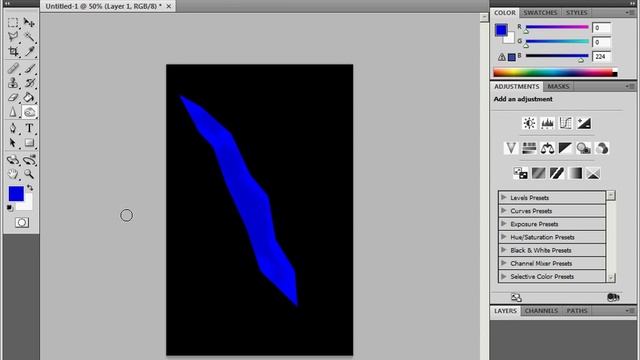Select the History Brush tool
Viewport: 640px width, 360px height.
click(29, 83)
